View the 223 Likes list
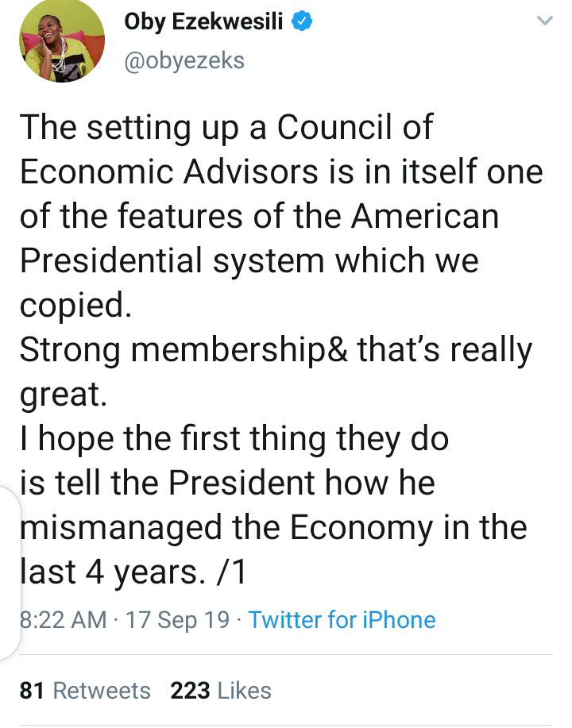572x728 pixels. pos(221,691)
